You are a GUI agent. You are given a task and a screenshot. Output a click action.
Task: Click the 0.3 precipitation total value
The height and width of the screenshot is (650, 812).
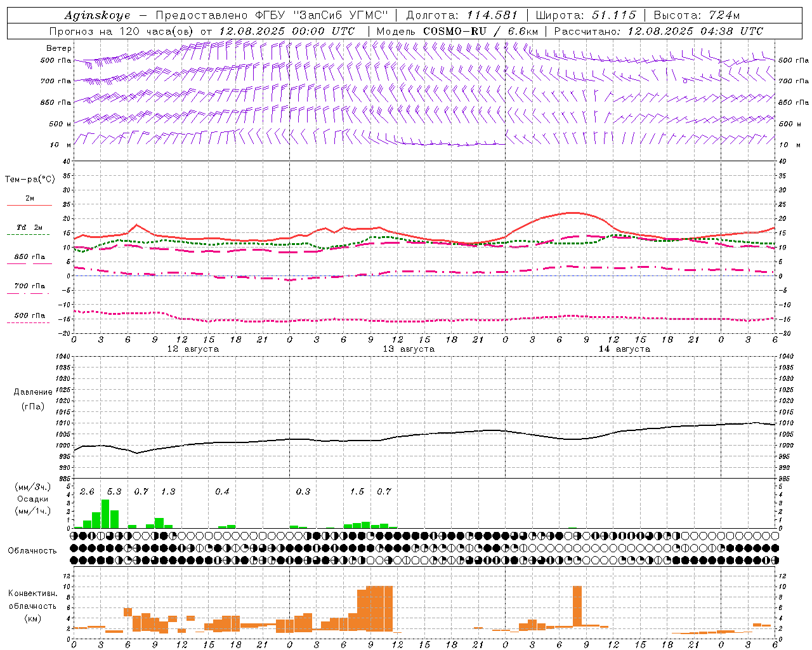point(303,492)
